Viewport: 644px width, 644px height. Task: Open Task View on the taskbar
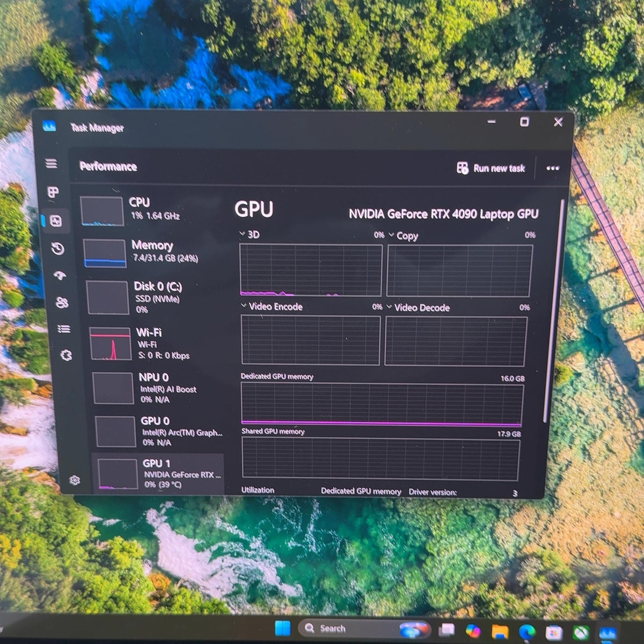tap(447, 630)
